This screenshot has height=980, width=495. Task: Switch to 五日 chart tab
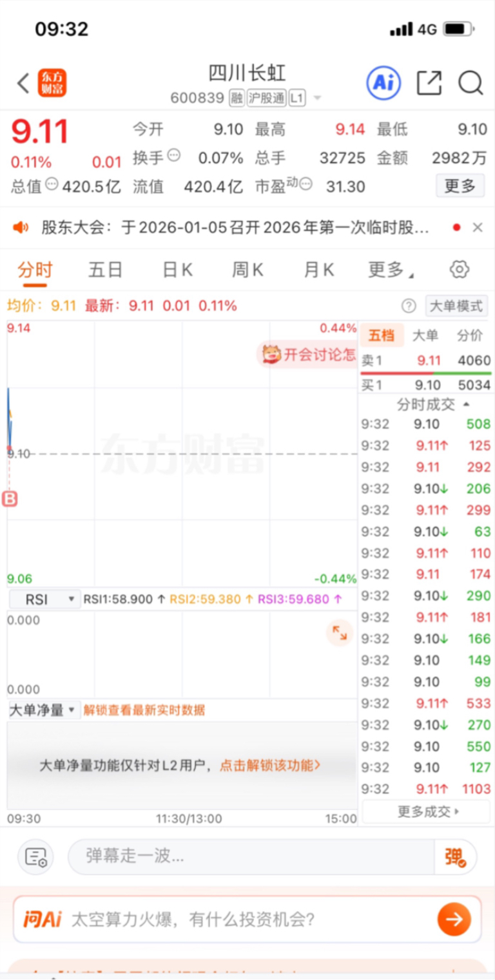(x=105, y=270)
